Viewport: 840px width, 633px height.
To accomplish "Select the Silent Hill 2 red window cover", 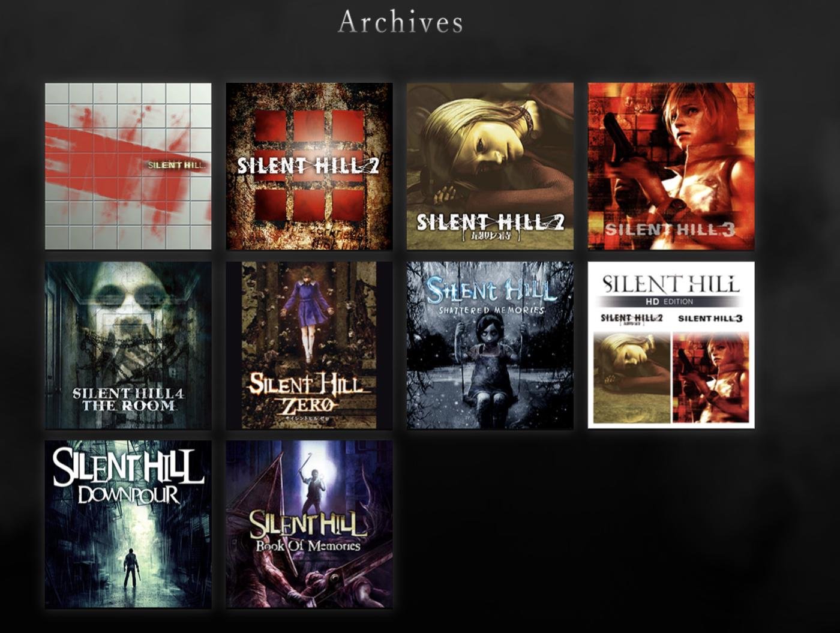I will (x=309, y=166).
